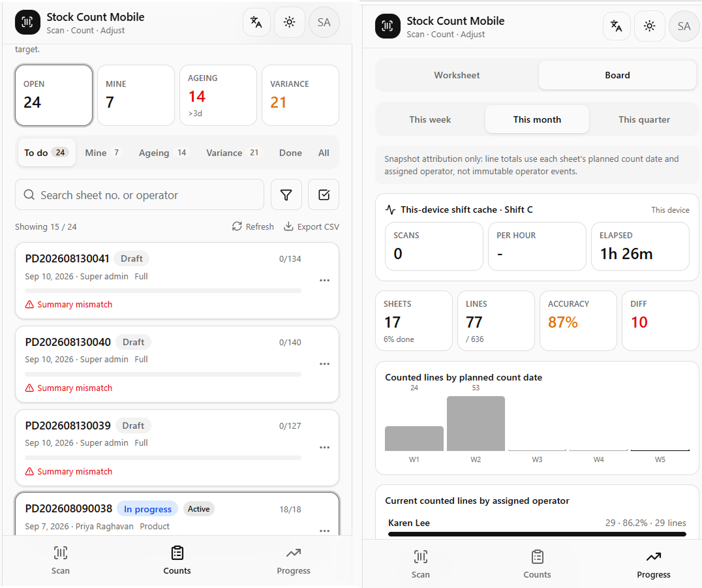Viewport: 702px width, 588px height.
Task: Click the progress bar of sheet PD202608130041
Action: (x=163, y=290)
